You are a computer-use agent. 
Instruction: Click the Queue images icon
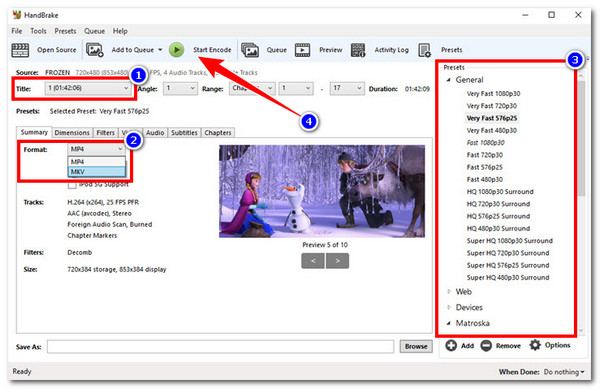click(250, 50)
